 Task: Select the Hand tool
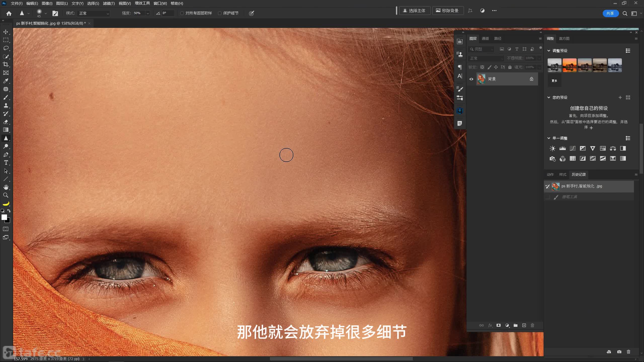pos(6,187)
